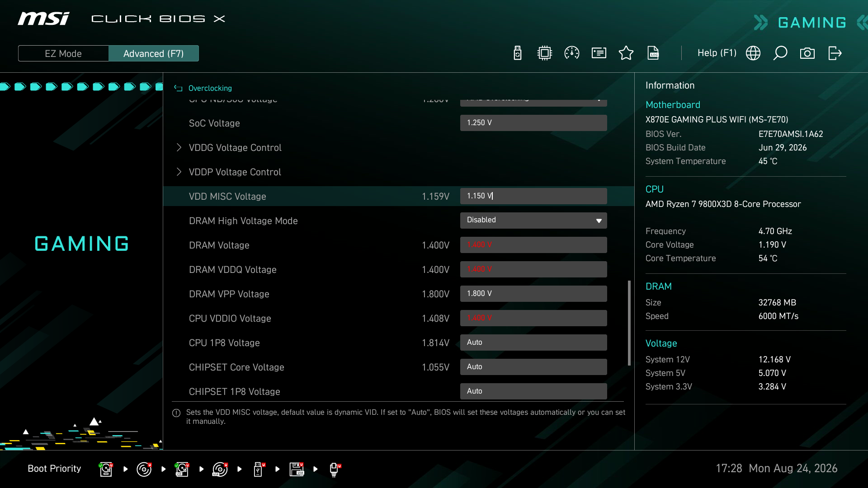The image size is (868, 488).
Task: Click the 6000 MT/s DRAM speed value
Action: pos(778,316)
